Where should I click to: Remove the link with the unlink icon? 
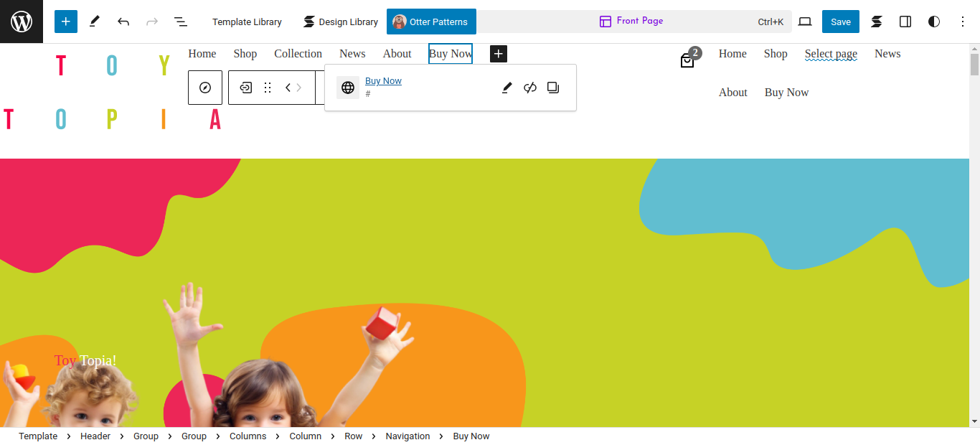tap(530, 88)
